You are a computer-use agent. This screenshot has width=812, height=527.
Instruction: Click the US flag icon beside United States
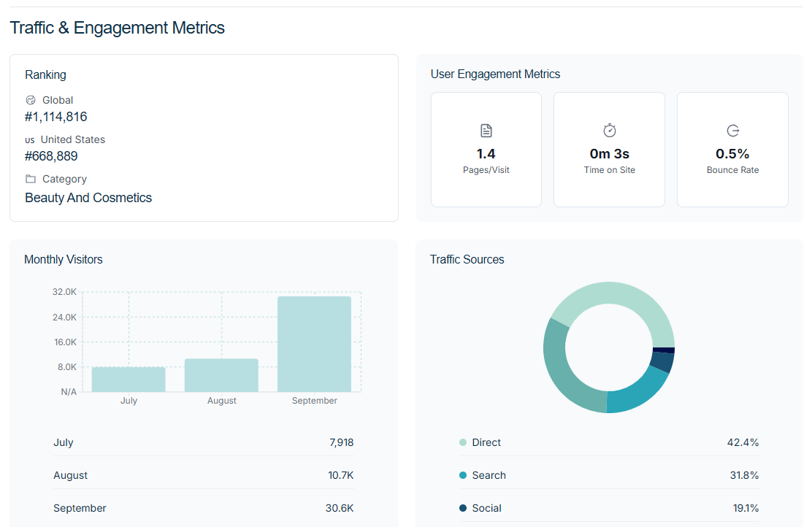coord(30,140)
